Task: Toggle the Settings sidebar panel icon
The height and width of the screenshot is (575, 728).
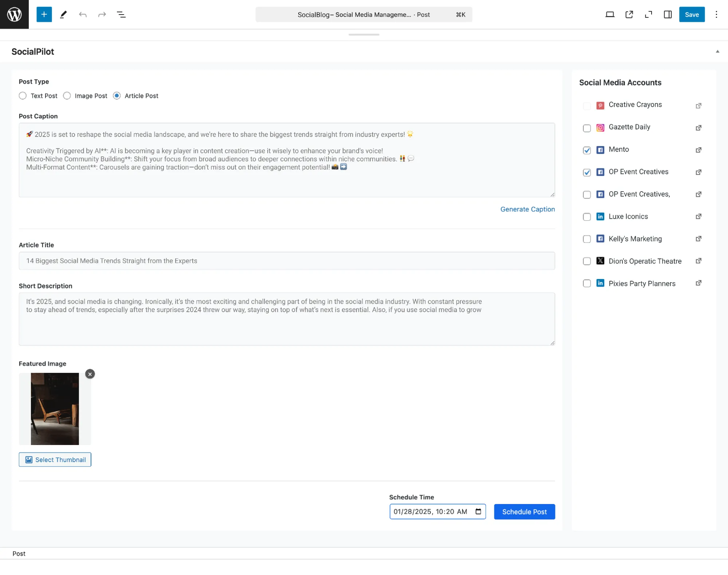Action: tap(668, 15)
